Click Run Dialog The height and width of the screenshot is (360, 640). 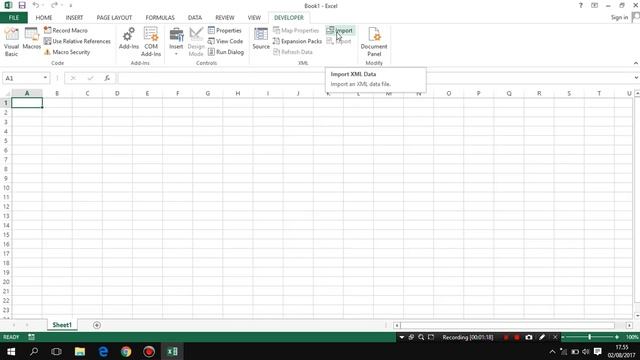(x=226, y=52)
